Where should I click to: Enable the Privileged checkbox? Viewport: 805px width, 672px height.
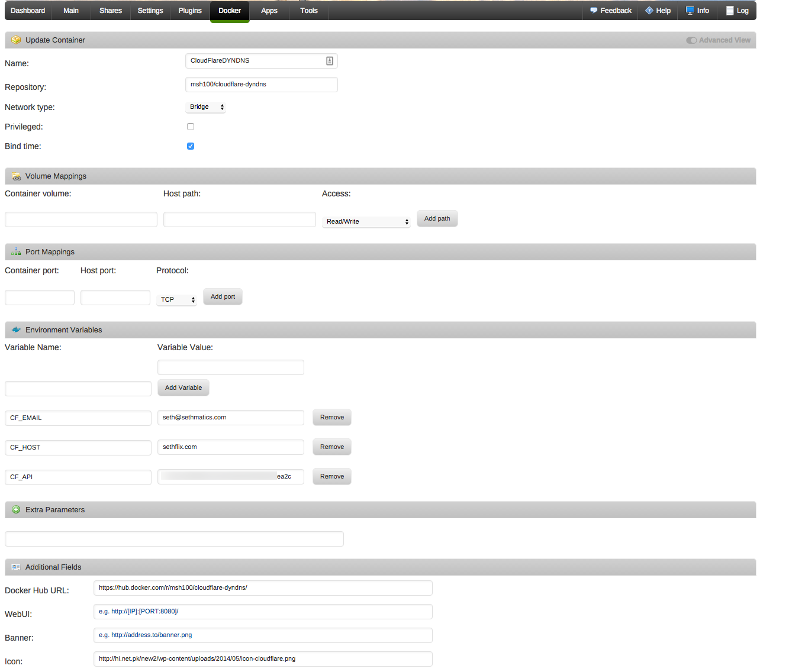pyautogui.click(x=191, y=127)
